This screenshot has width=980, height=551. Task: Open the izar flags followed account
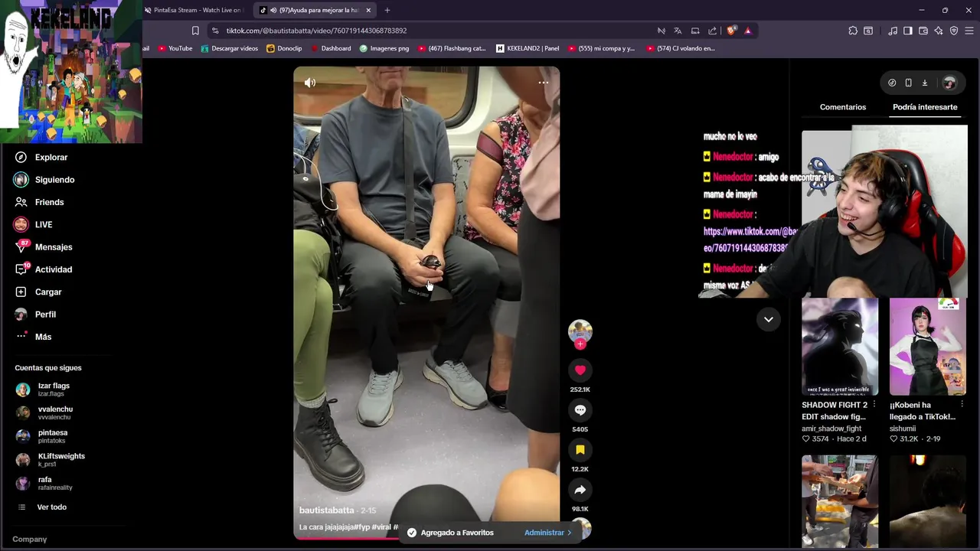coord(54,390)
